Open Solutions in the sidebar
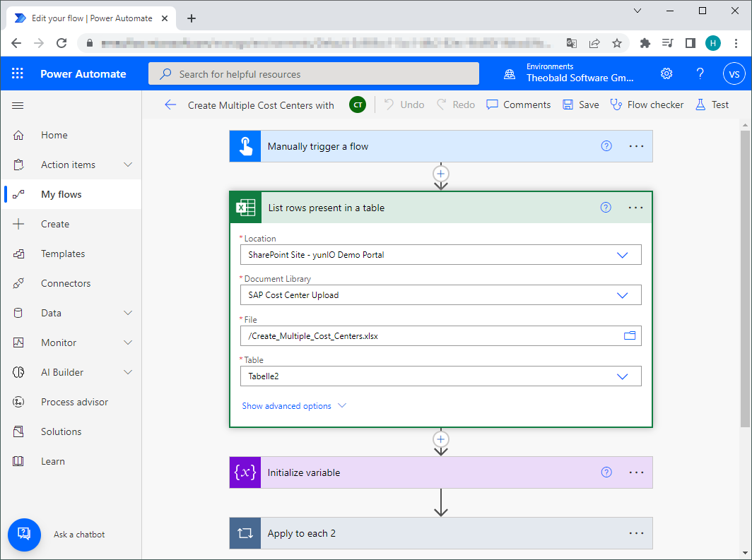752x560 pixels. pyautogui.click(x=71, y=431)
